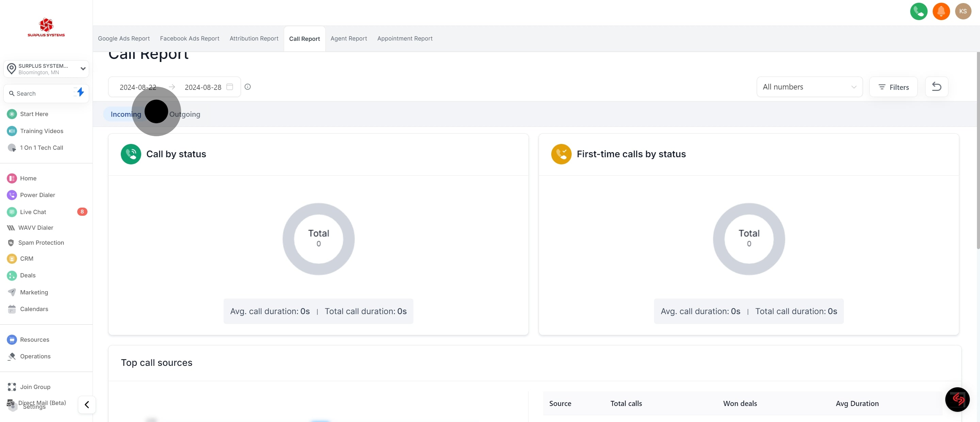The width and height of the screenshot is (980, 422).
Task: Click the green phone dialer icon
Action: [918, 12]
